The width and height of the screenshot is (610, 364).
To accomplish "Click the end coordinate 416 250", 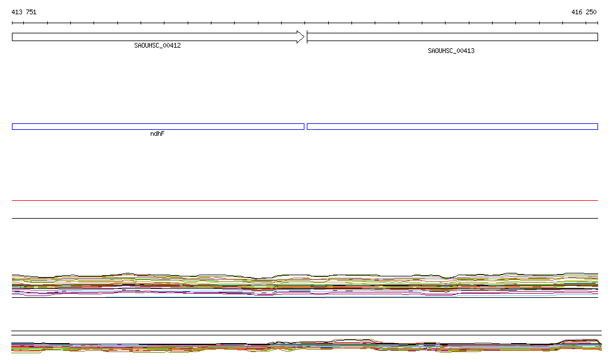I will 583,12.
